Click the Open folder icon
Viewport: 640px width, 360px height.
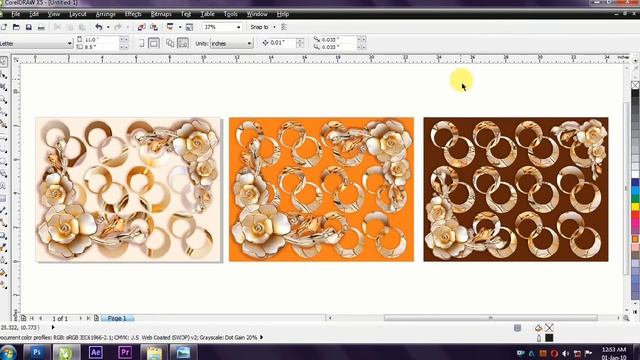click(16, 27)
